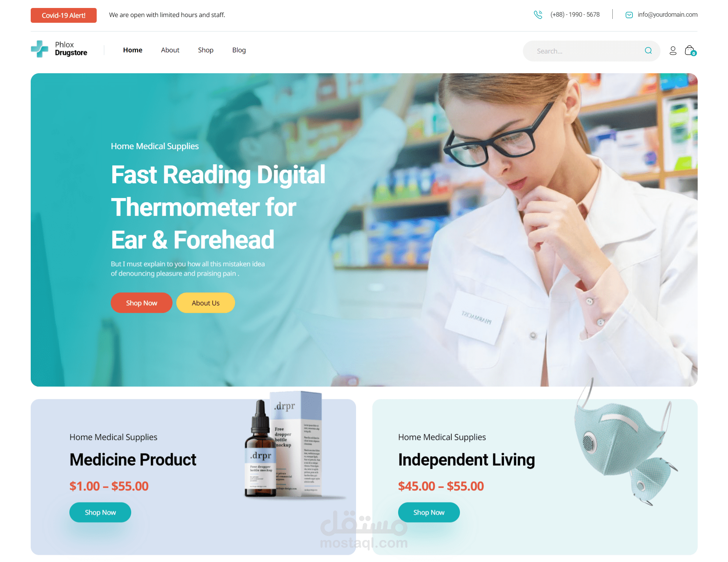
Task: Click the phone number (+88) - 1990 - 5678
Action: pos(575,14)
